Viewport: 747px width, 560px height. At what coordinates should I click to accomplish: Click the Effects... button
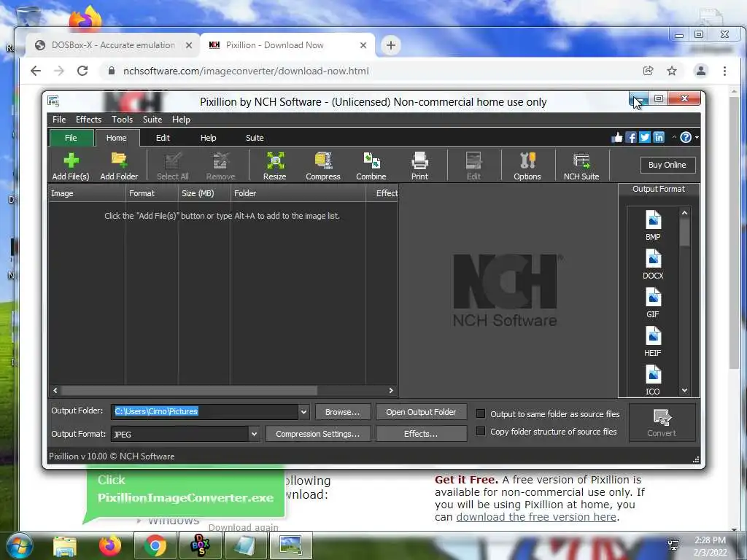point(421,434)
